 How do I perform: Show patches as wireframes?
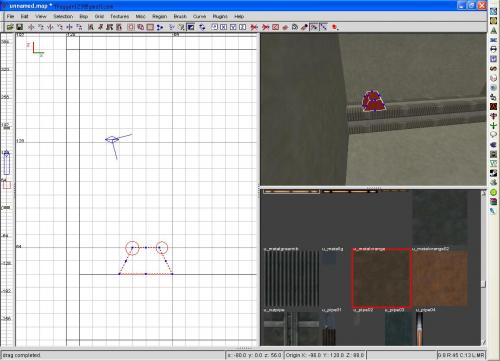(x=285, y=27)
